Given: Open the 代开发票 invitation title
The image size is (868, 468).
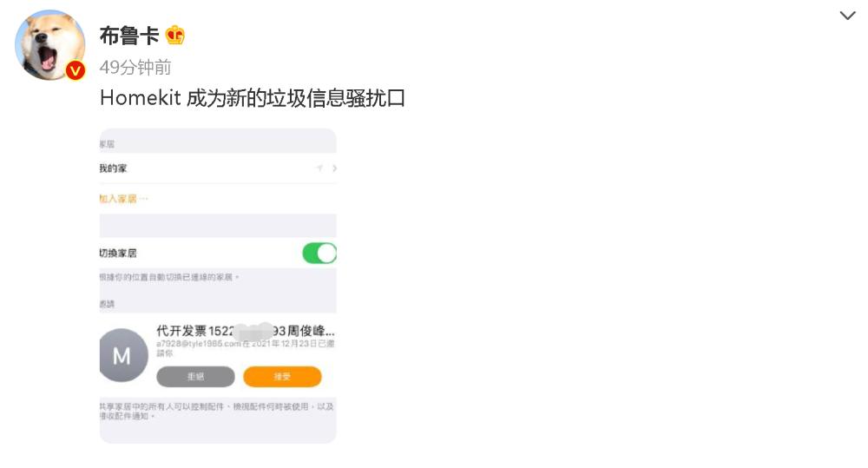Looking at the screenshot, I should [246, 331].
